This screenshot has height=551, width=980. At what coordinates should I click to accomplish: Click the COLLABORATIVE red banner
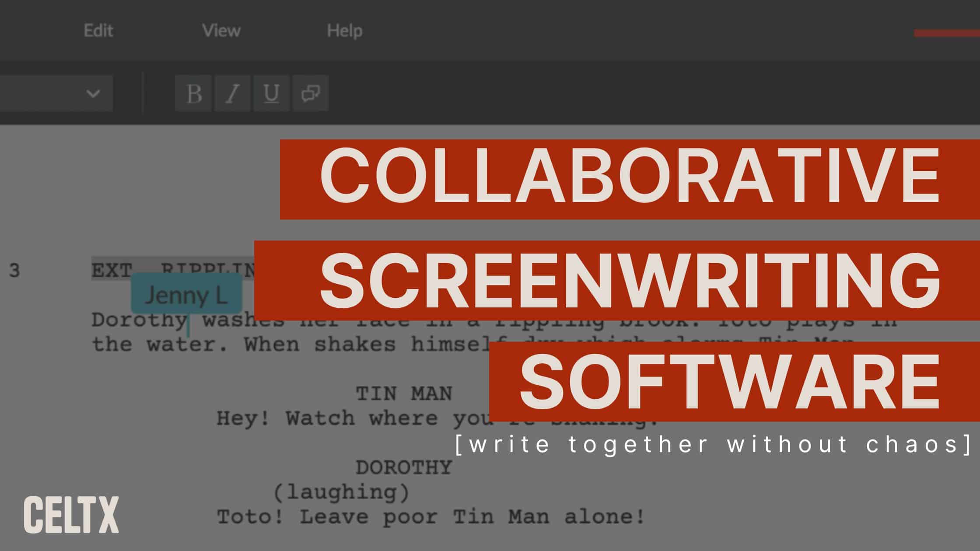point(629,179)
